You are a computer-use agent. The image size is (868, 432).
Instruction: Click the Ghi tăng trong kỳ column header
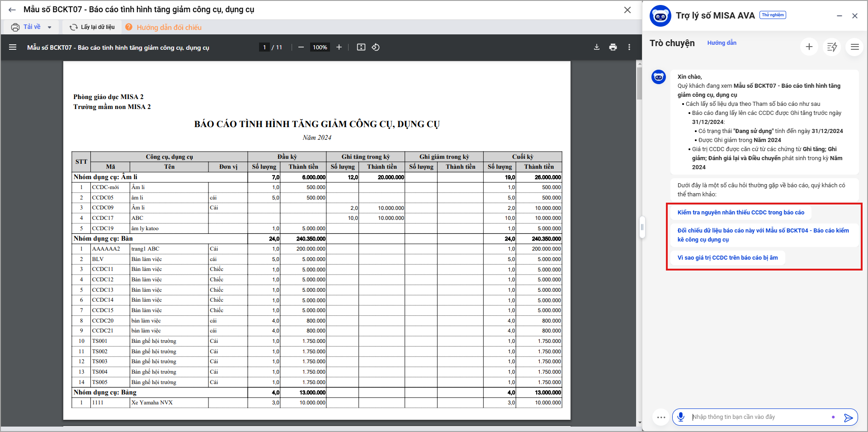coord(365,157)
